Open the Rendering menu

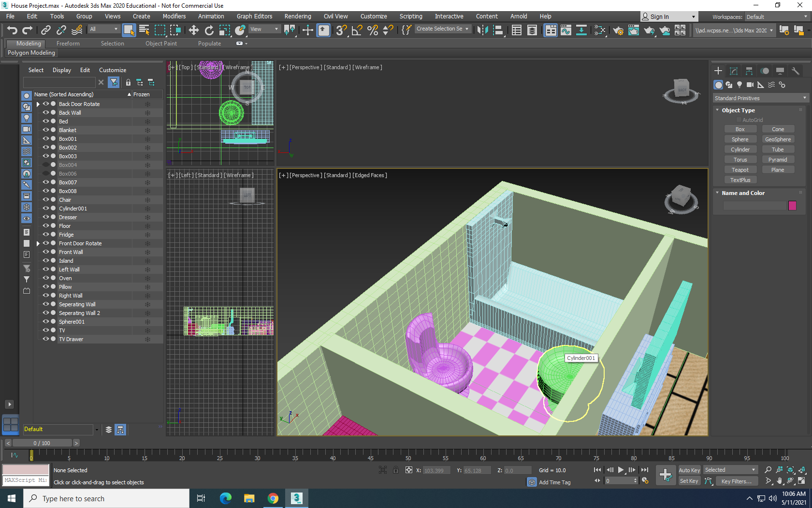pyautogui.click(x=298, y=16)
